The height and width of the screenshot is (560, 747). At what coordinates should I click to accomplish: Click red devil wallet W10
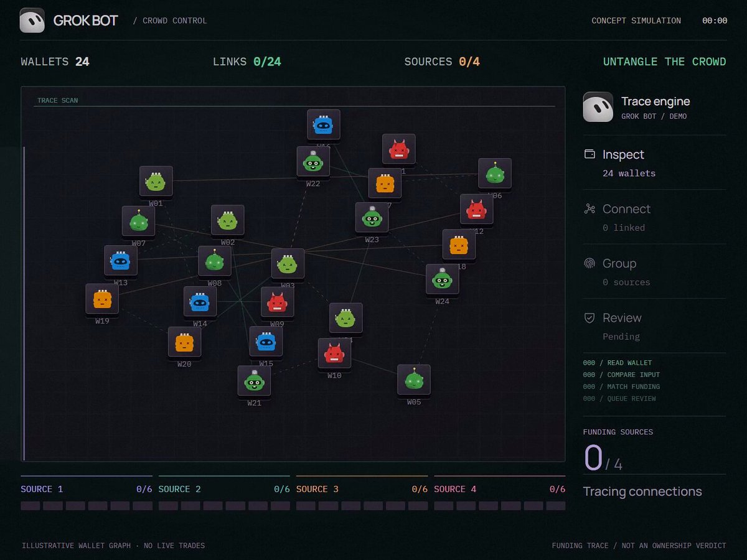(334, 353)
